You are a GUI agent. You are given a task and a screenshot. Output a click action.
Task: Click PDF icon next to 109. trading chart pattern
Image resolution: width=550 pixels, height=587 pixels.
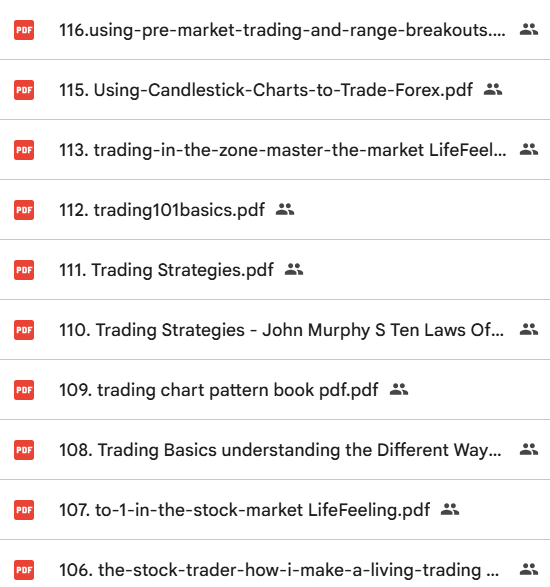[x=24, y=390]
